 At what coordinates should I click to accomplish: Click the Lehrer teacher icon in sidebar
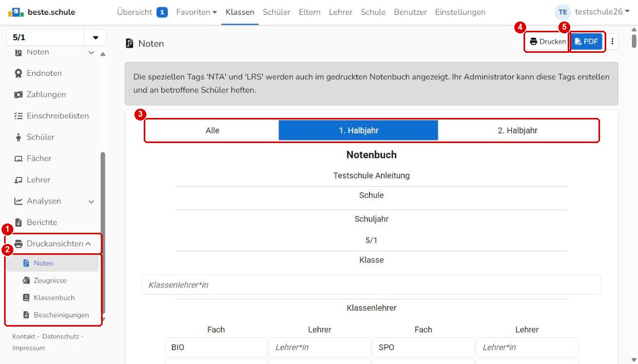coord(18,180)
